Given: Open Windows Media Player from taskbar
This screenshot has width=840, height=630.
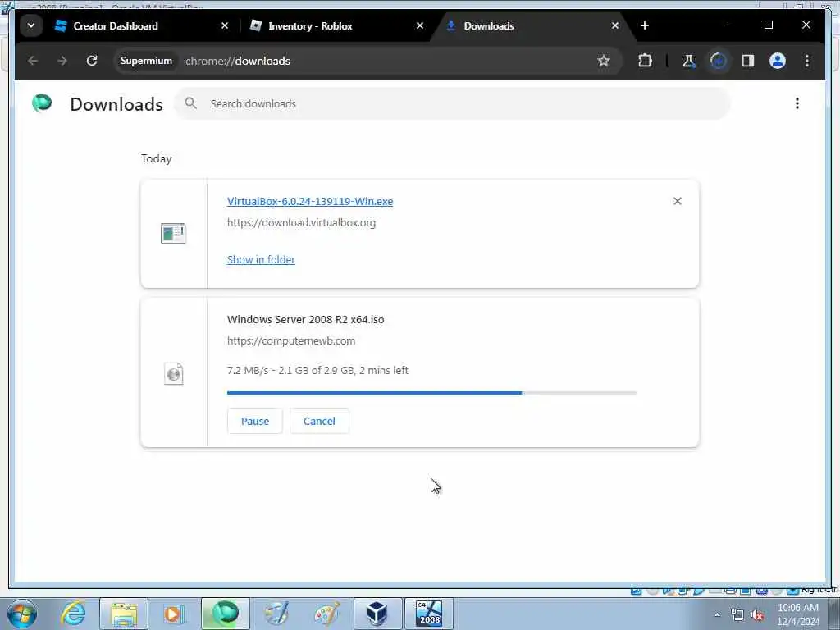Looking at the screenshot, I should tap(173, 614).
